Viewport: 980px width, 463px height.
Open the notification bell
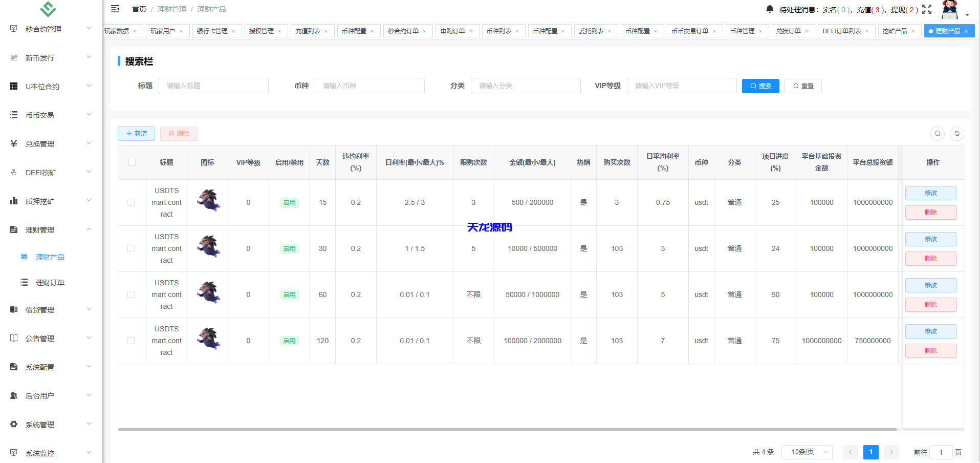click(x=770, y=8)
